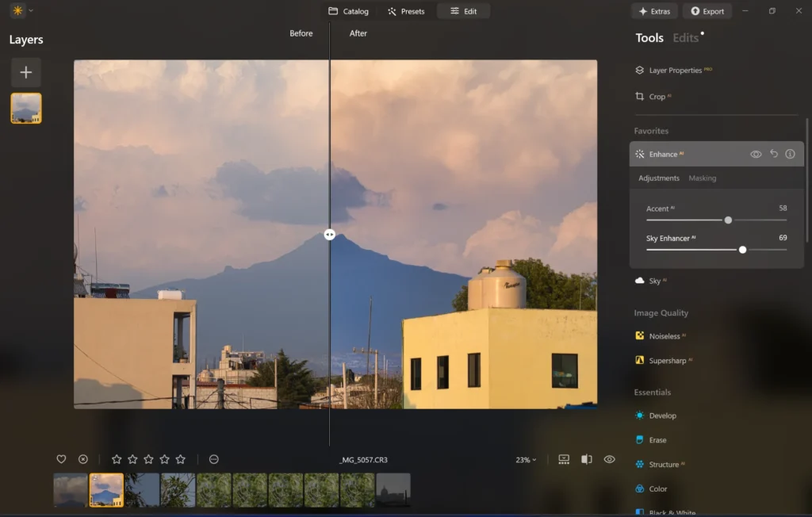The width and height of the screenshot is (812, 517).
Task: Toggle the before/after comparison view
Action: coord(587,459)
